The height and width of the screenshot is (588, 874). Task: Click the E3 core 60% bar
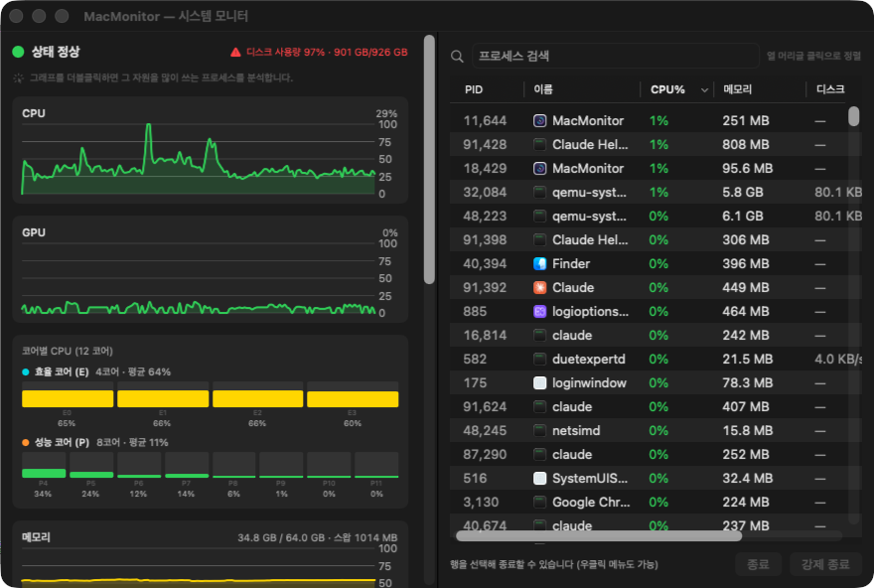point(353,394)
